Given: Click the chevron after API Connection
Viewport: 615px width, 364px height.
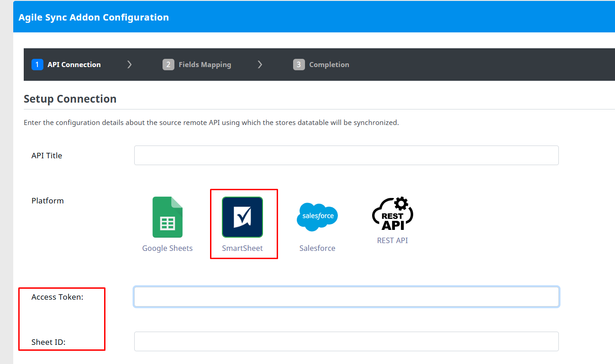Looking at the screenshot, I should coord(129,65).
